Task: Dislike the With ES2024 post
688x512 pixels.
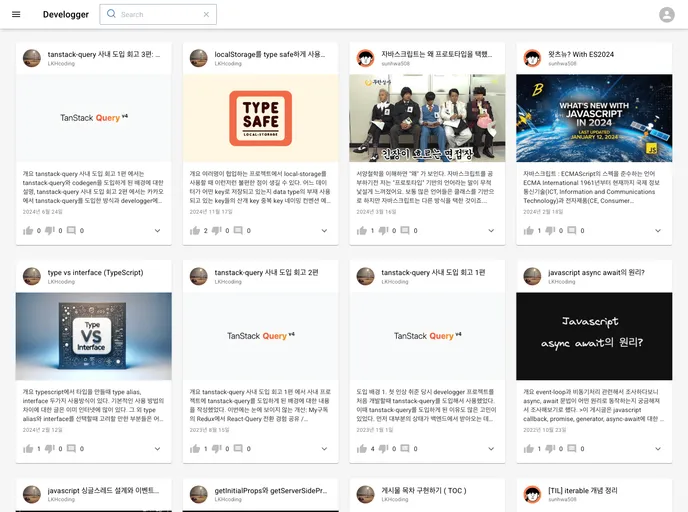Action: 550,230
